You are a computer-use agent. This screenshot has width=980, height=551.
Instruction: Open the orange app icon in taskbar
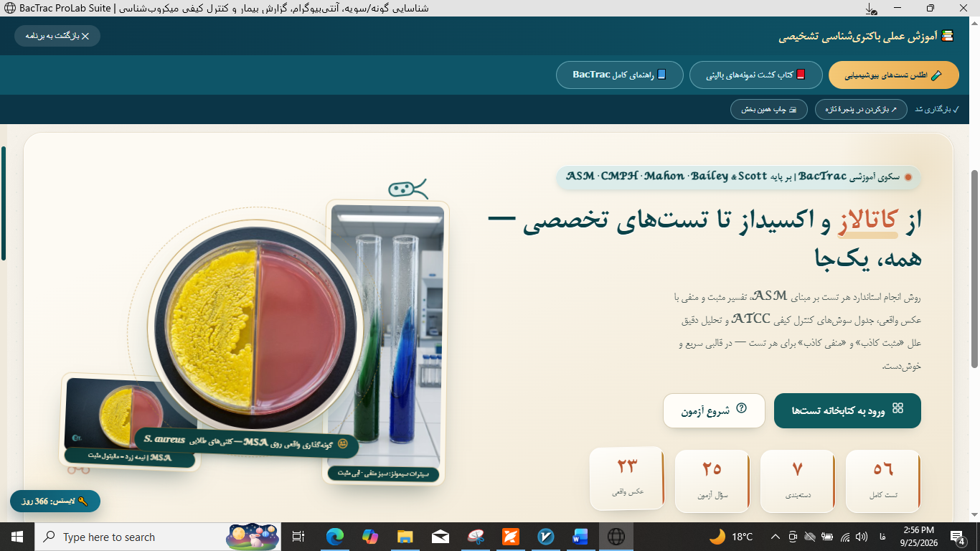511,537
